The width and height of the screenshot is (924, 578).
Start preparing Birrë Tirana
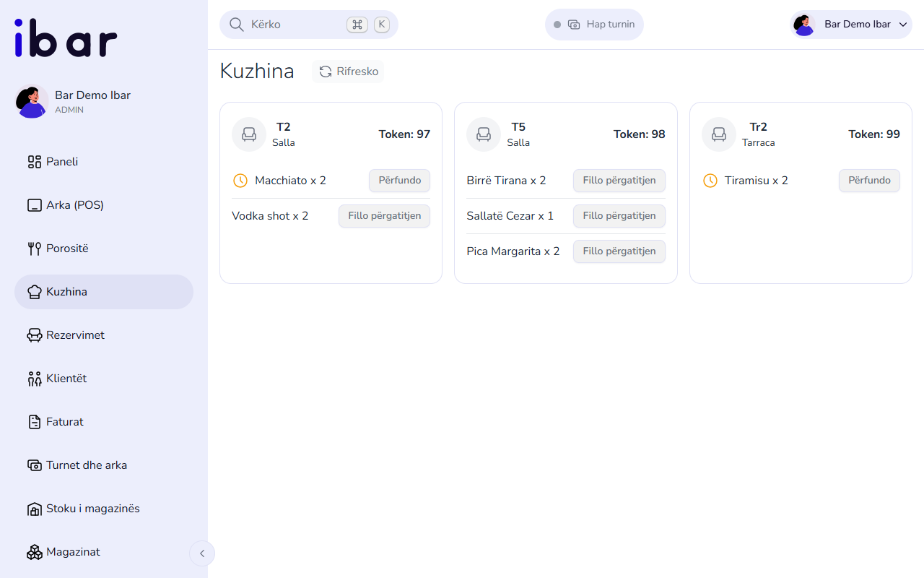tap(619, 181)
